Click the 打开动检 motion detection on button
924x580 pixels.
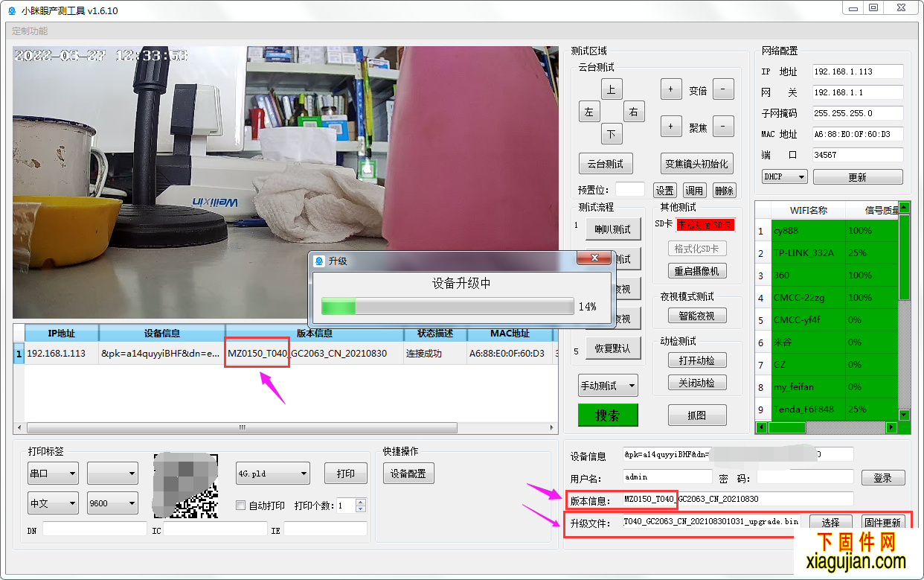coord(697,360)
